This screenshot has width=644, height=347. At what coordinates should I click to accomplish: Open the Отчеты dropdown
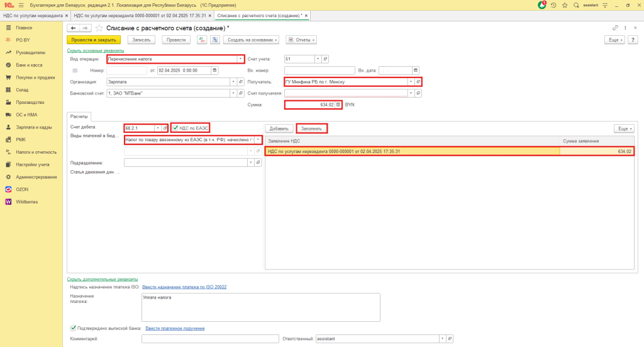[x=301, y=40]
